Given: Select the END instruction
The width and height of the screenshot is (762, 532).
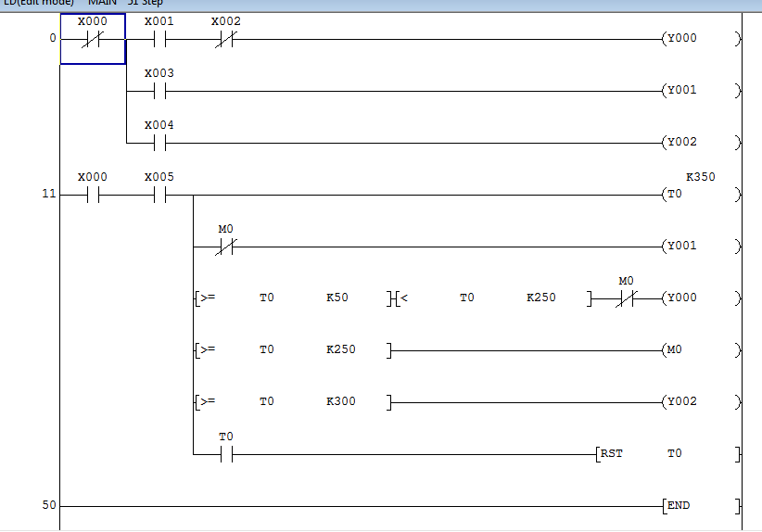Looking at the screenshot, I should point(701,506).
